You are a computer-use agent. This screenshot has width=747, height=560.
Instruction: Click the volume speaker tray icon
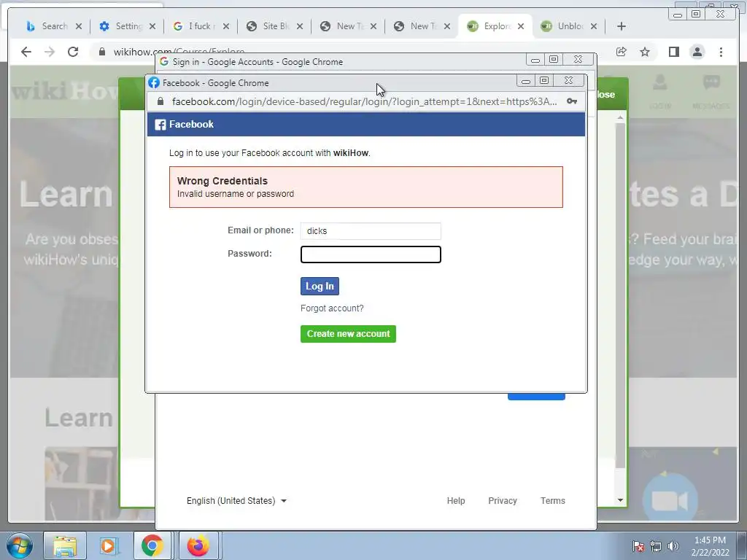673,545
